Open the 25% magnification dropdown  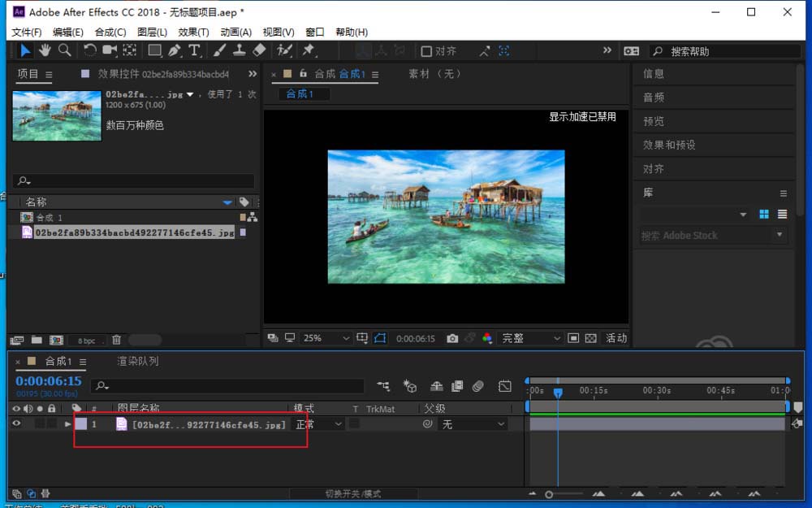(325, 338)
